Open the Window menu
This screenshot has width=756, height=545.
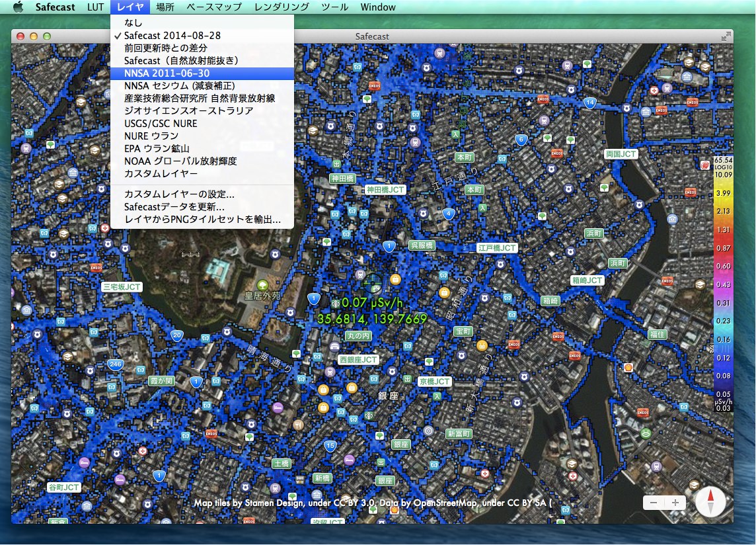[378, 7]
